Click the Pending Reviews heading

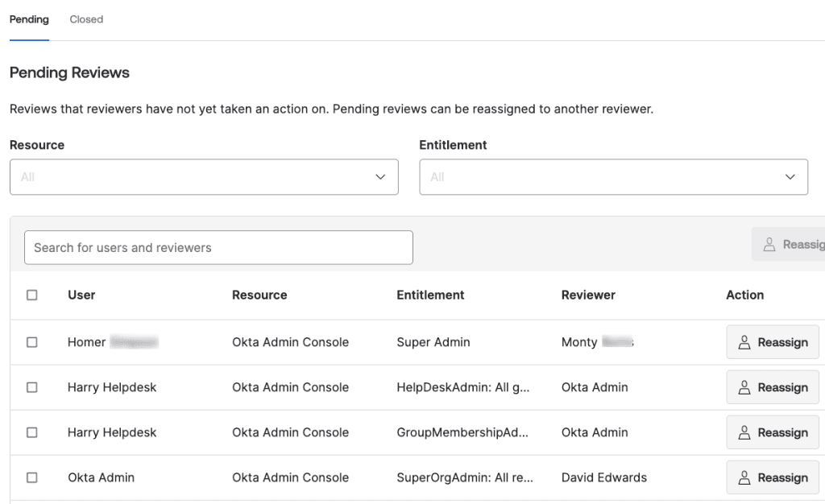(69, 72)
